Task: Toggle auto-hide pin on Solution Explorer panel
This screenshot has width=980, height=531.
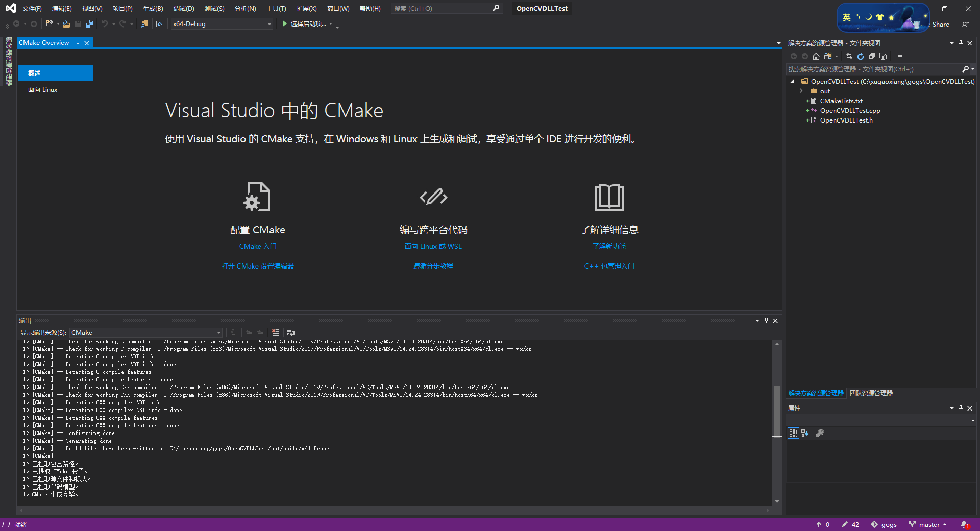Action: point(961,43)
